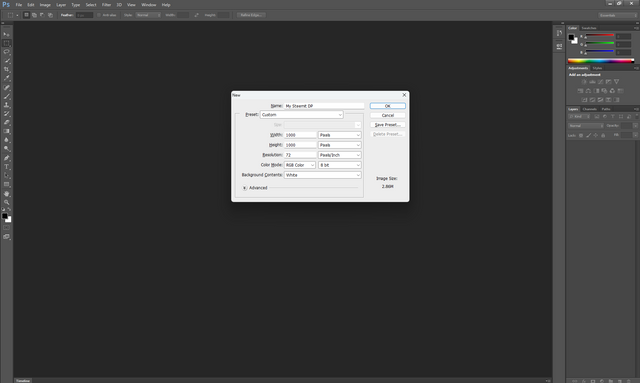Select the Eraser tool

point(7,122)
